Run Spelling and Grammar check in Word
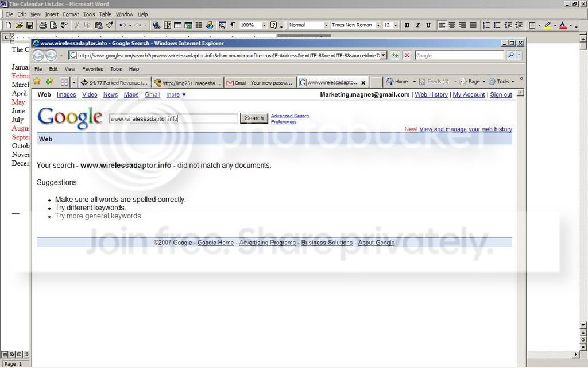 pyautogui.click(x=64, y=25)
